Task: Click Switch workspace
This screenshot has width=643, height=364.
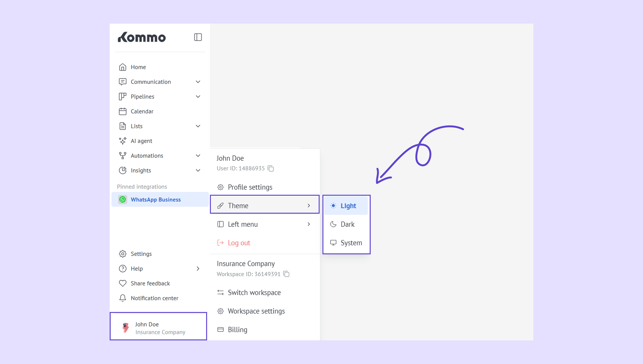Action: 254,293
